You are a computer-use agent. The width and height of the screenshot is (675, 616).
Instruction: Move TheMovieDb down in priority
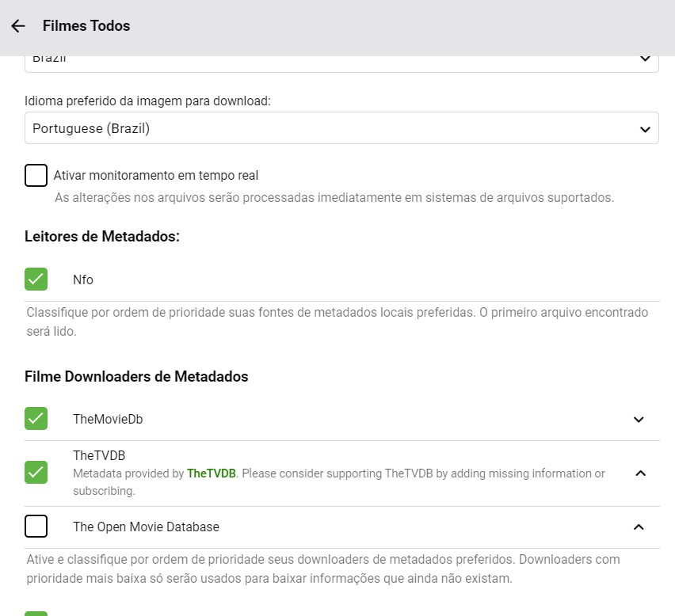click(639, 420)
